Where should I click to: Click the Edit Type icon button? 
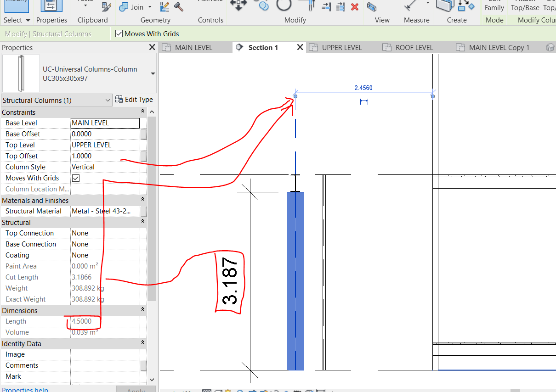[119, 100]
